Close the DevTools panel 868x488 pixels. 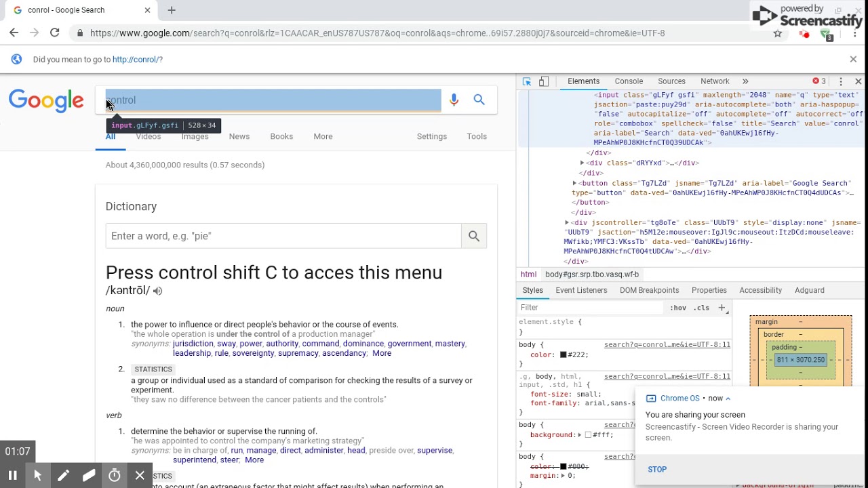pyautogui.click(x=858, y=81)
